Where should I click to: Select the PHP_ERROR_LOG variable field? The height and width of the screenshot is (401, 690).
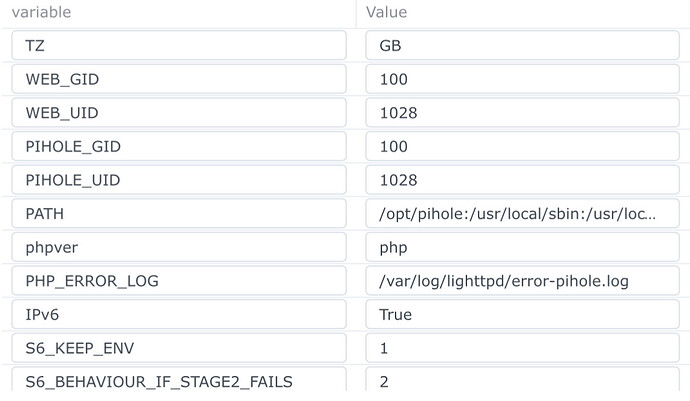tap(179, 281)
